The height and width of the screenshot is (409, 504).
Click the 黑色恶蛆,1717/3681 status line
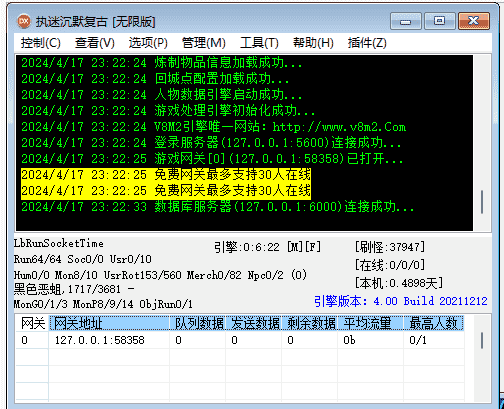(74, 289)
